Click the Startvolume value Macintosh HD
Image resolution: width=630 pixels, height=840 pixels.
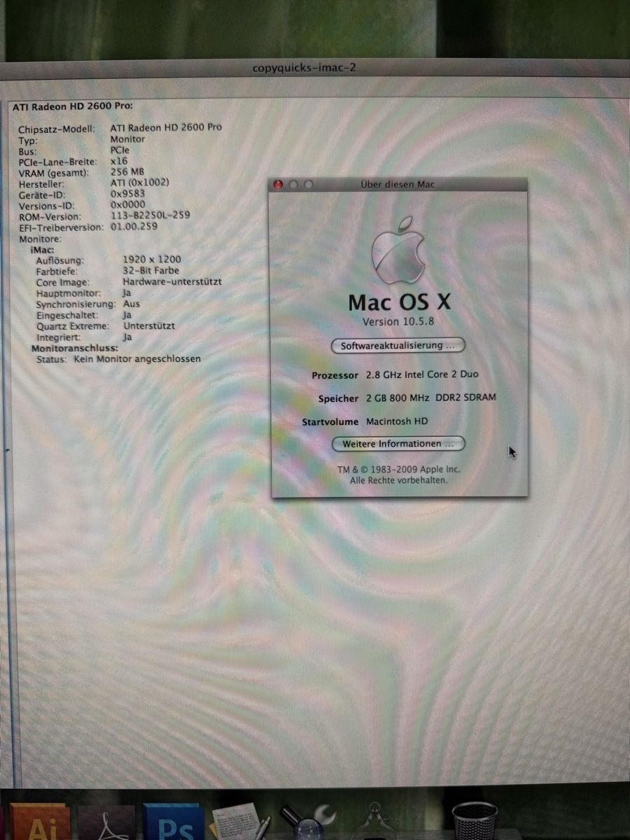tap(396, 421)
